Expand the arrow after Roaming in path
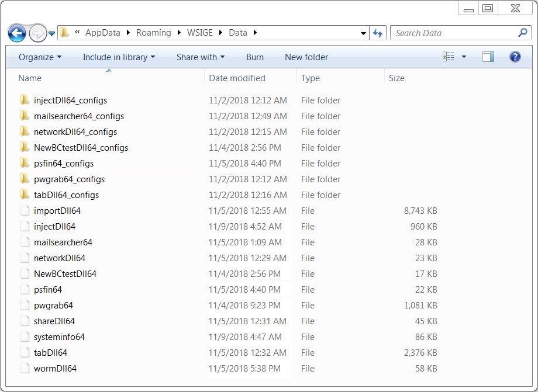 (179, 33)
